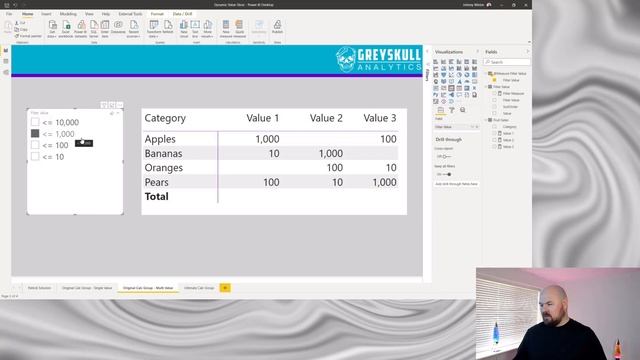This screenshot has height=360, width=640.
Task: Click the Category column header
Action: coord(165,118)
